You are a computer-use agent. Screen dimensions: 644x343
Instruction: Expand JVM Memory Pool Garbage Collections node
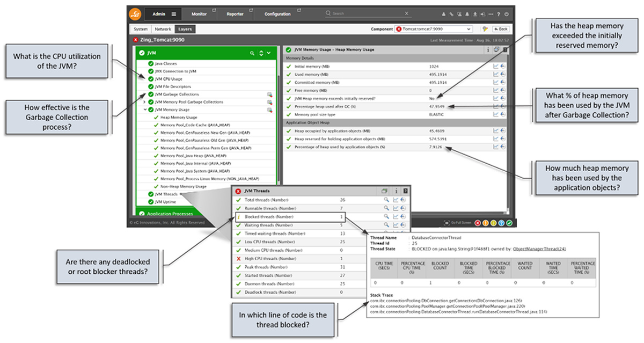145,102
